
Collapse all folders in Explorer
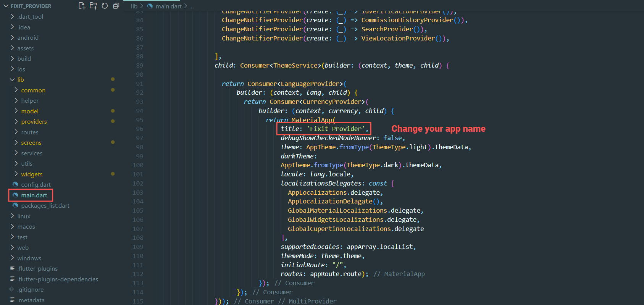[116, 6]
